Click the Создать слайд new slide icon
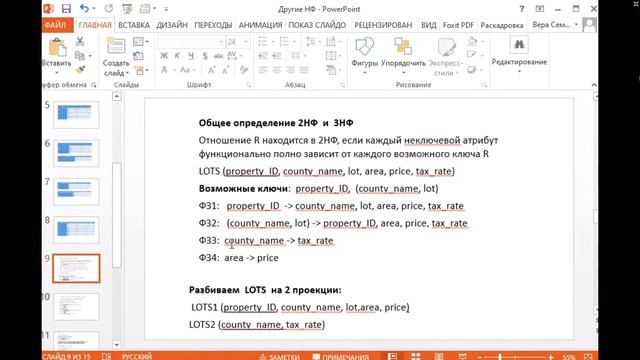The image size is (640, 360). coord(116,46)
